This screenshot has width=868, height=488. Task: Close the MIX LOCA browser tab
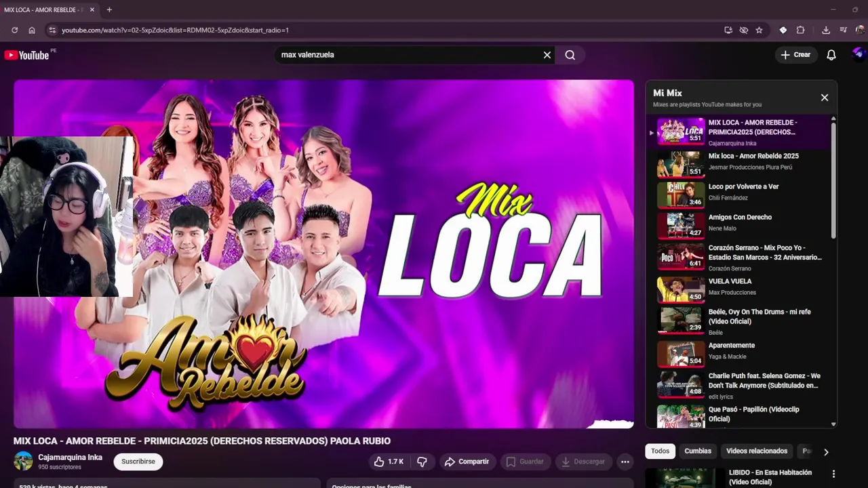pos(92,9)
